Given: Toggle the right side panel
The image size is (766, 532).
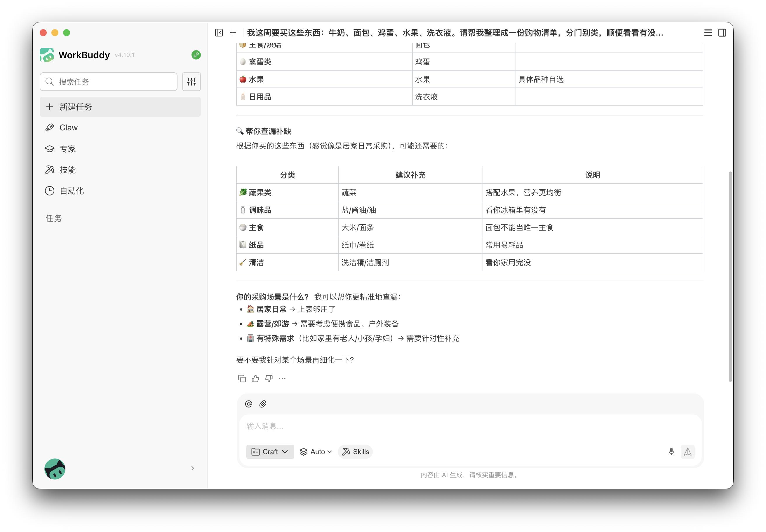Looking at the screenshot, I should point(722,33).
